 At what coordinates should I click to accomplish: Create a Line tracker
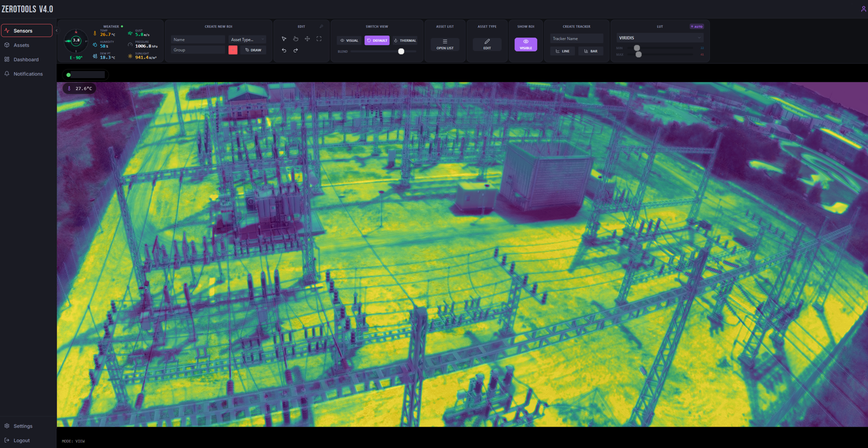pyautogui.click(x=562, y=51)
